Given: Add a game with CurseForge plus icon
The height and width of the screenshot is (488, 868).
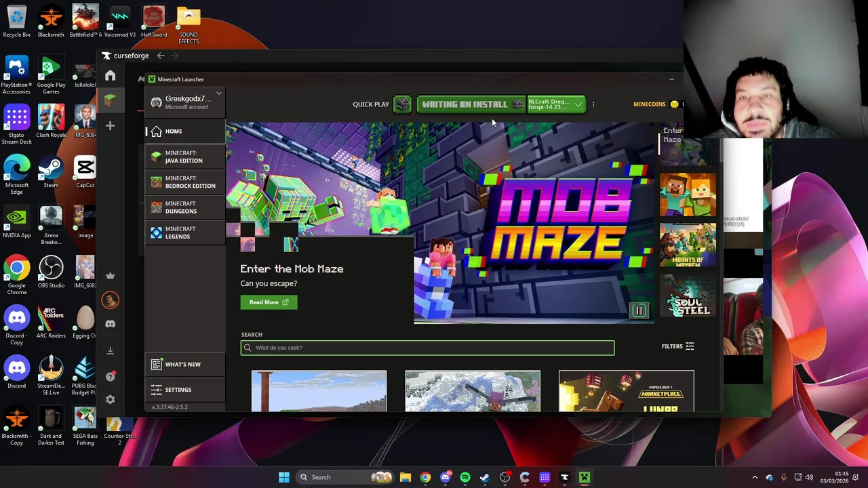Looking at the screenshot, I should pyautogui.click(x=111, y=125).
